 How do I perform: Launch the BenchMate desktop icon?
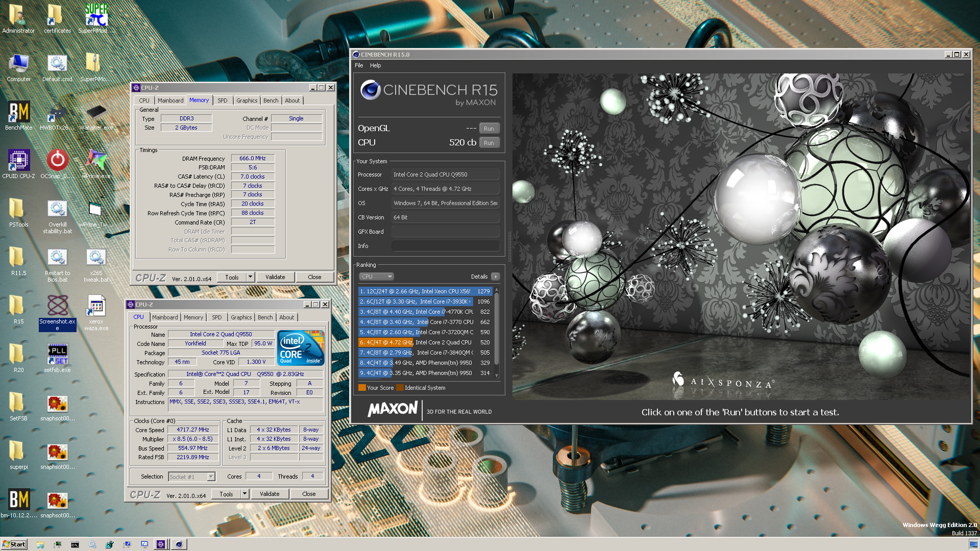pyautogui.click(x=18, y=115)
